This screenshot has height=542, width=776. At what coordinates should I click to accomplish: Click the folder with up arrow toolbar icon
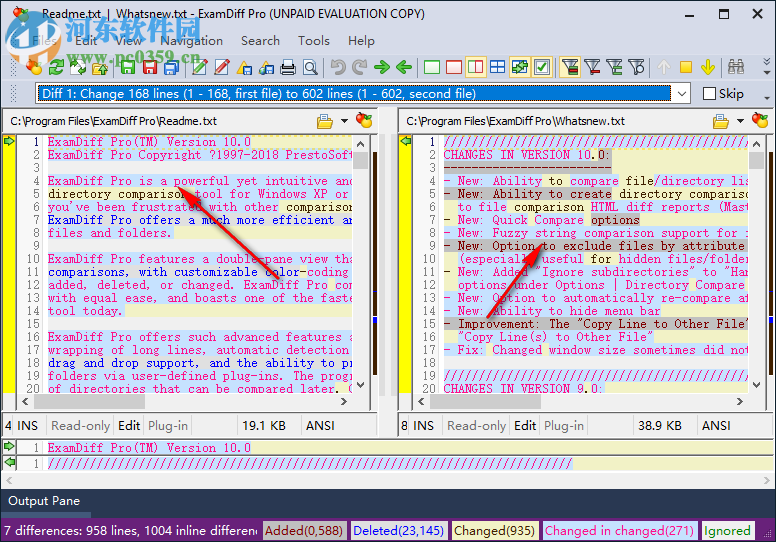coord(100,67)
